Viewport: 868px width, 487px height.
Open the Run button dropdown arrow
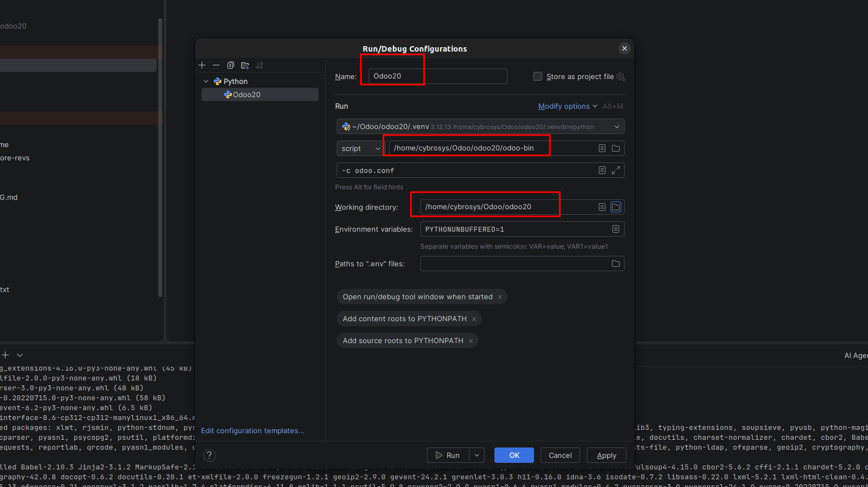point(477,455)
